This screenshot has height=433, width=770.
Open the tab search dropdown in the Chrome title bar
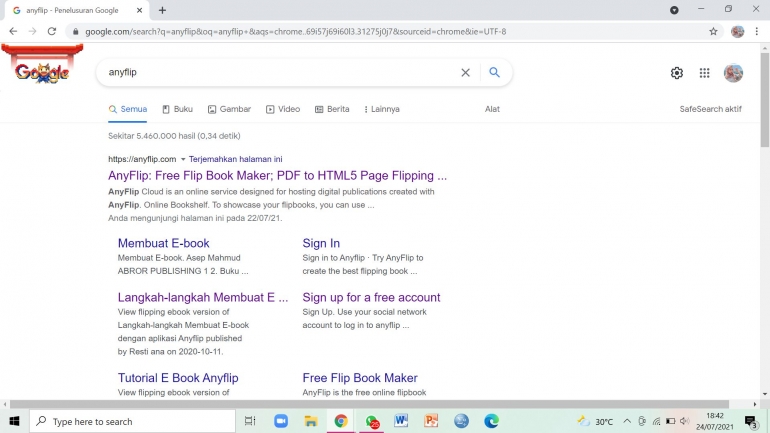(x=674, y=10)
